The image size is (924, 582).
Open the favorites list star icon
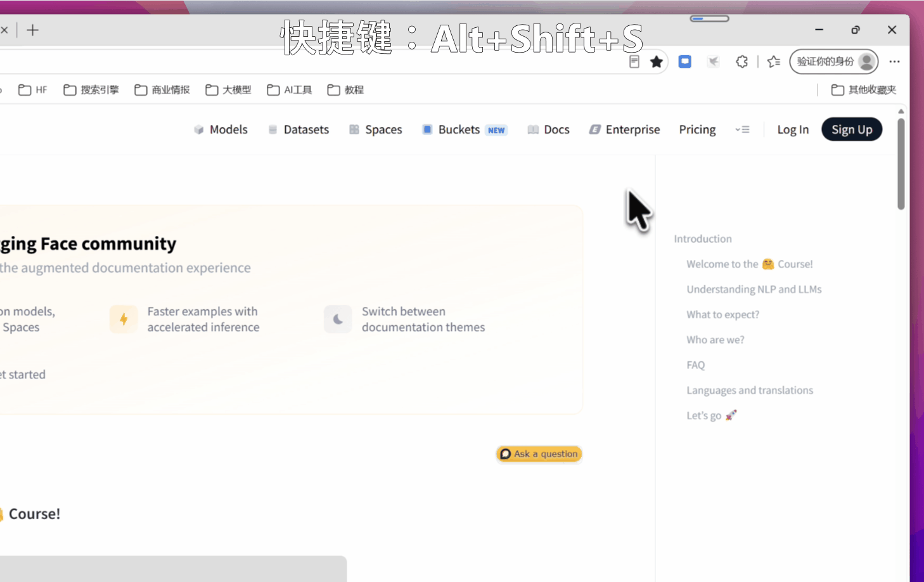pos(774,61)
